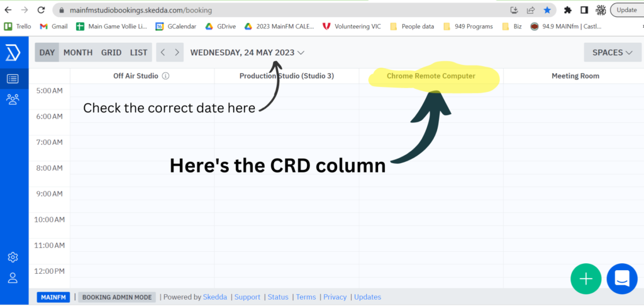
Task: Reload the page with browser refresh icon
Action: (x=41, y=10)
